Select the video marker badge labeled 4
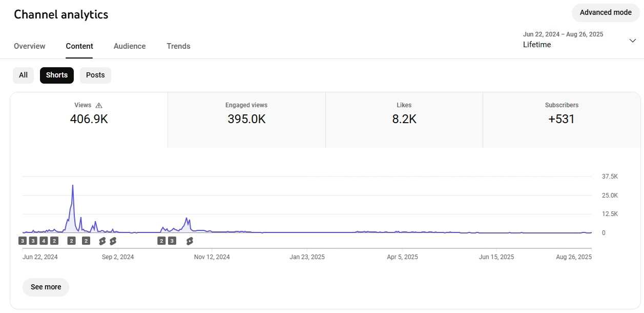The height and width of the screenshot is (313, 644). click(x=44, y=241)
